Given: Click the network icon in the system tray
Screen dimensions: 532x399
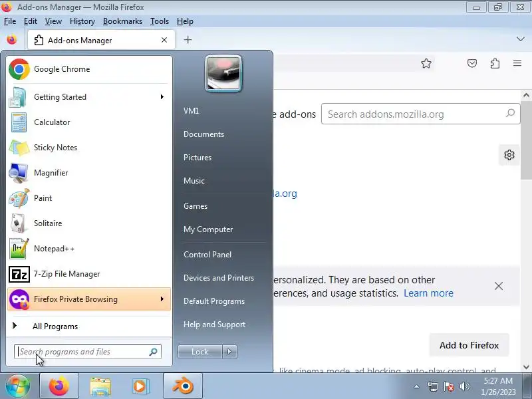Looking at the screenshot, I should (x=433, y=386).
